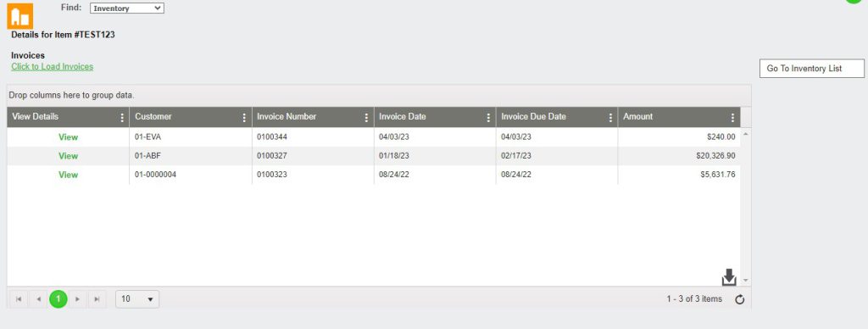
Task: Open View Details column menu dots
Action: pos(122,117)
